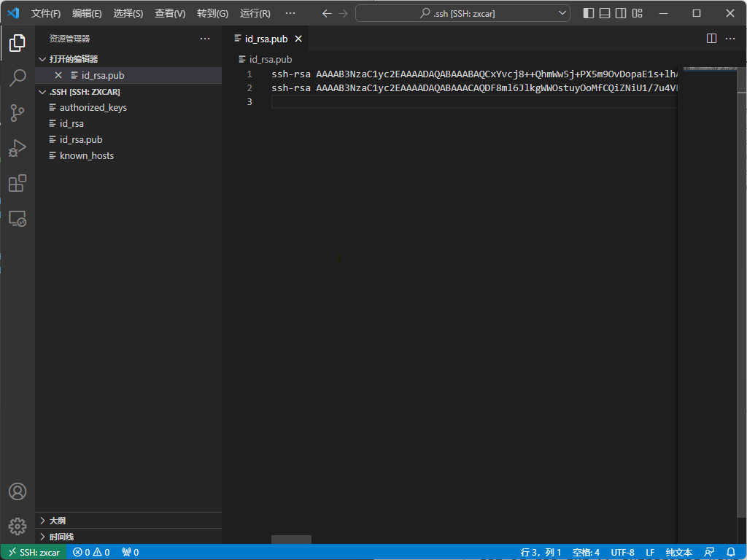Screen dimensions: 747x560
Task: Open the 文件(F) menu
Action: [46, 13]
